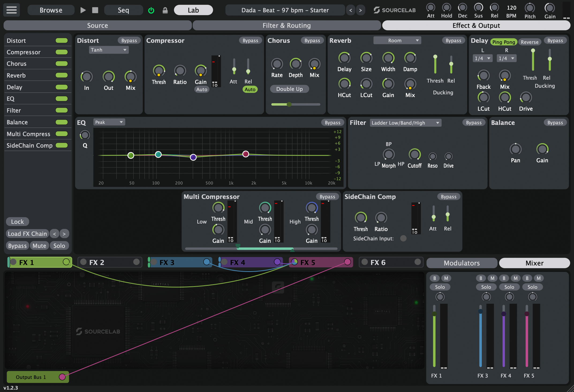Image resolution: width=574 pixels, height=392 pixels.
Task: Click the Output Bus 1 connector port
Action: (x=62, y=377)
